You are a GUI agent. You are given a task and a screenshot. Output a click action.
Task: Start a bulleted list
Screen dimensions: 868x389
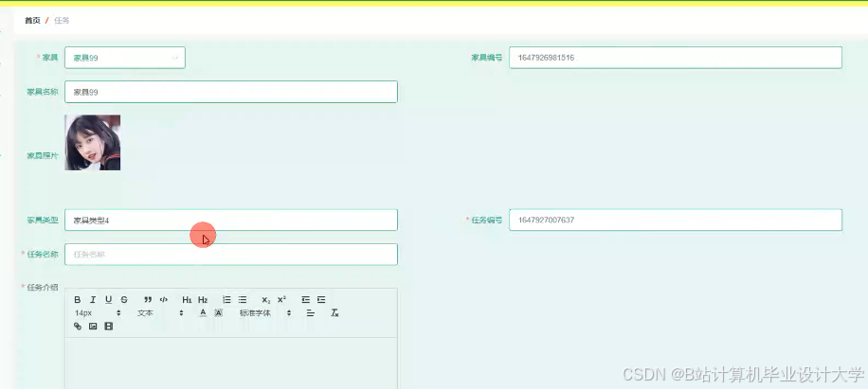pos(243,299)
